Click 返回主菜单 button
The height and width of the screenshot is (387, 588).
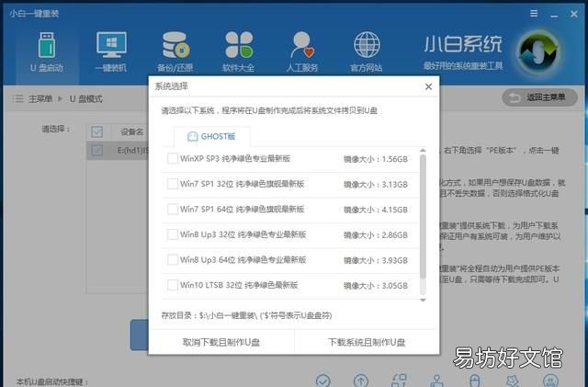tap(539, 97)
